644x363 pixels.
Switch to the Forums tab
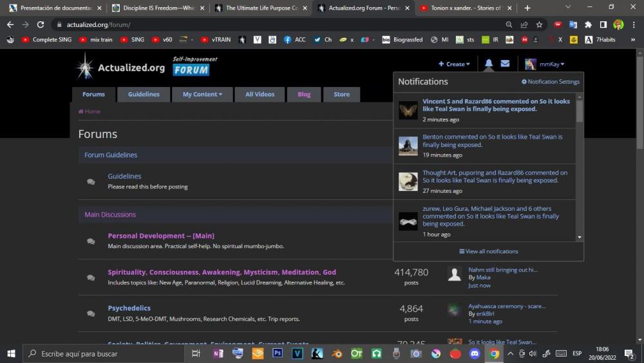pos(93,94)
